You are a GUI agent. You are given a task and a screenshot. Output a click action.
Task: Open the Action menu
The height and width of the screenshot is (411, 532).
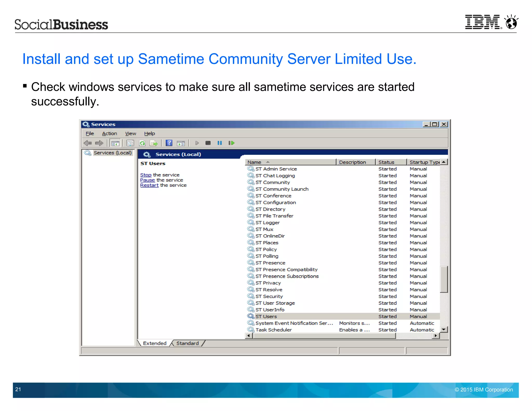click(109, 134)
